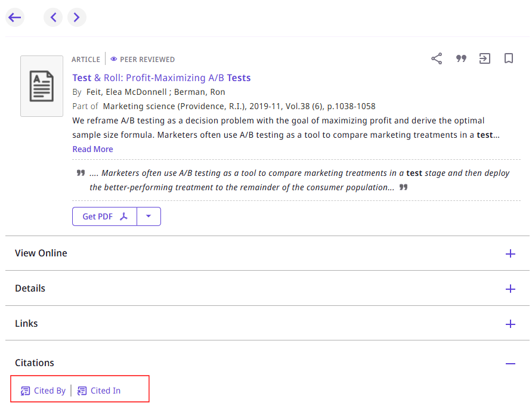532x415 pixels.
Task: Expand the View Online section
Action: [510, 253]
